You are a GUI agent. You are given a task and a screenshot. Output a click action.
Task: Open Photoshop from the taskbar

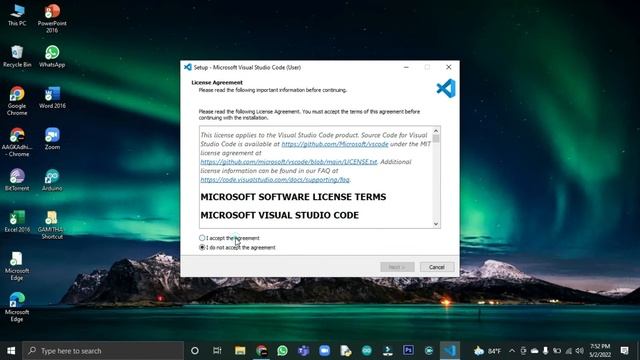(408, 351)
